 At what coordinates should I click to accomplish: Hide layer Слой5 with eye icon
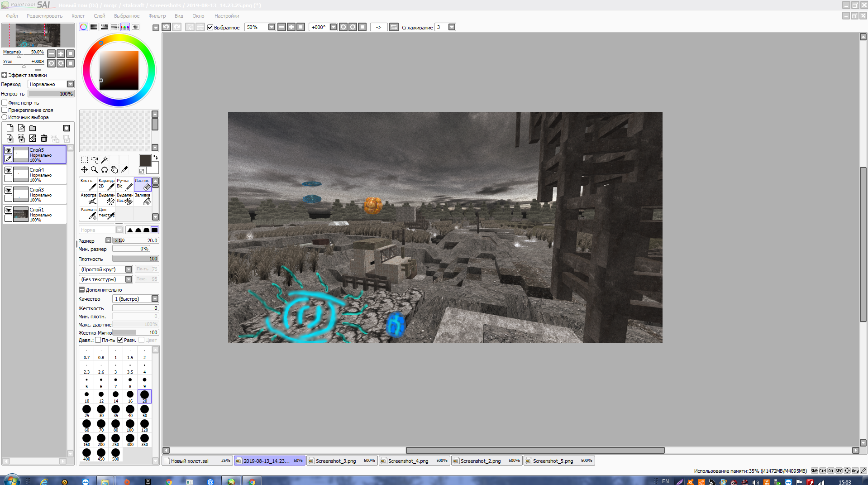pos(8,151)
